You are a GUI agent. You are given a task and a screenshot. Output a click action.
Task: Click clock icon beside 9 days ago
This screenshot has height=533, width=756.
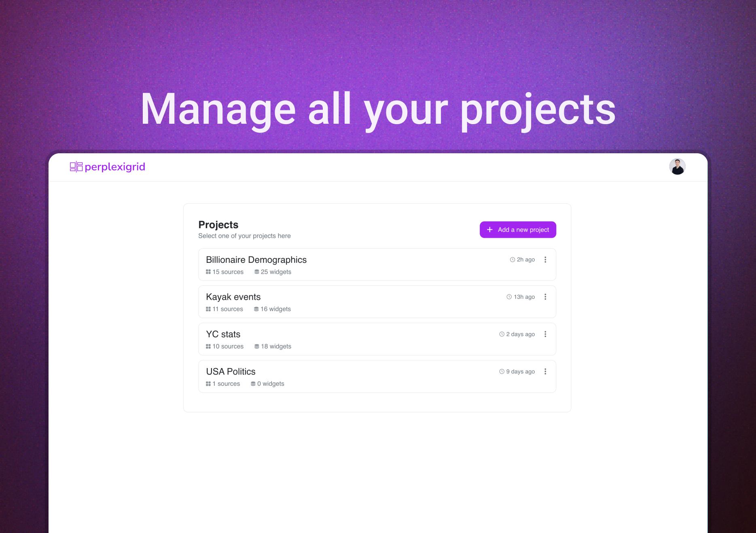502,371
